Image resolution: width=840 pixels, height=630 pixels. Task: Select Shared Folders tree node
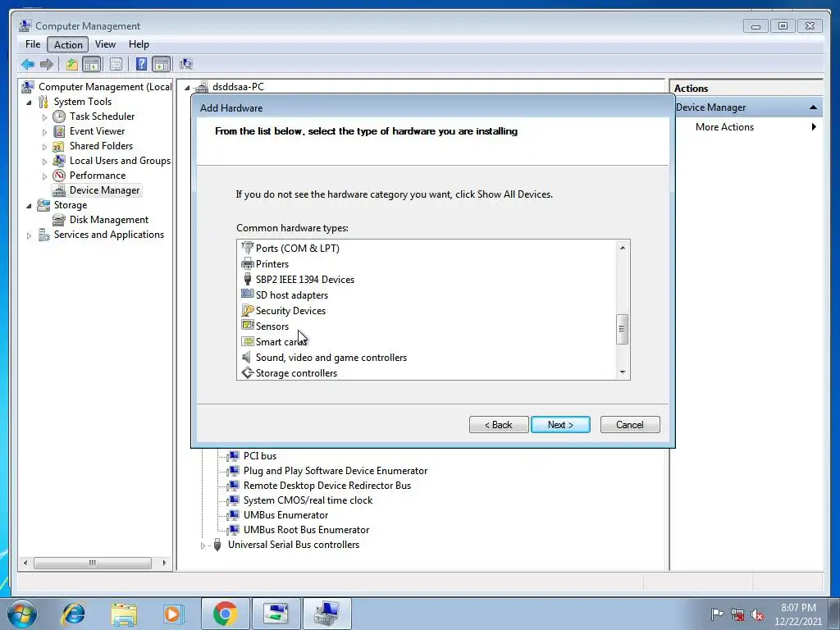[x=101, y=146]
